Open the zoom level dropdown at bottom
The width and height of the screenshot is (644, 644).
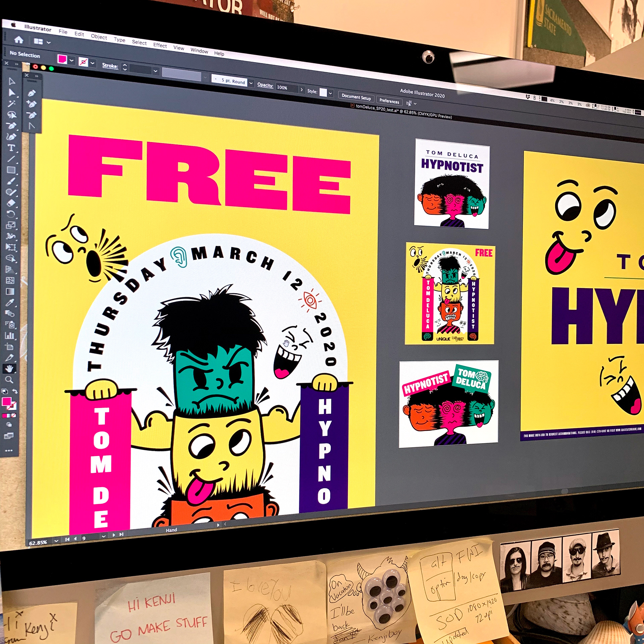pos(56,541)
